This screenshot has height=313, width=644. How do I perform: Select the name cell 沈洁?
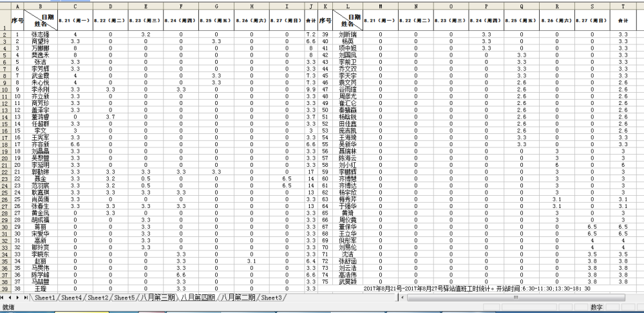pos(348,254)
